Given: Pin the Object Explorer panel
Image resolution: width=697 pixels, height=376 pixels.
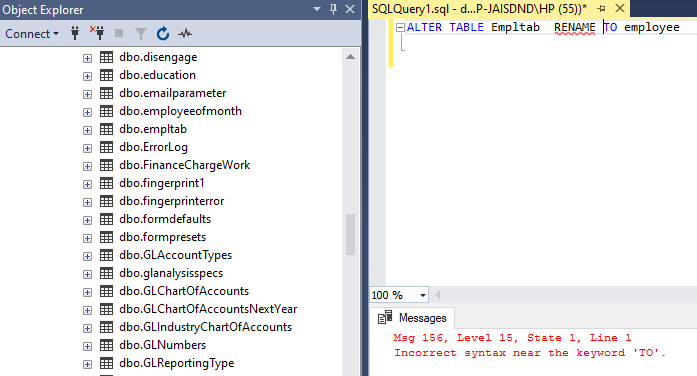Looking at the screenshot, I should (x=333, y=9).
